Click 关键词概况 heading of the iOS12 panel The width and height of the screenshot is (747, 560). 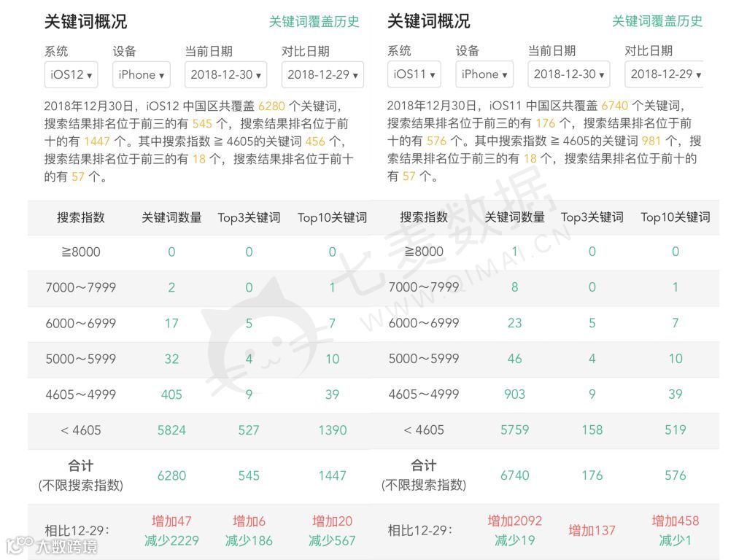pos(86,21)
